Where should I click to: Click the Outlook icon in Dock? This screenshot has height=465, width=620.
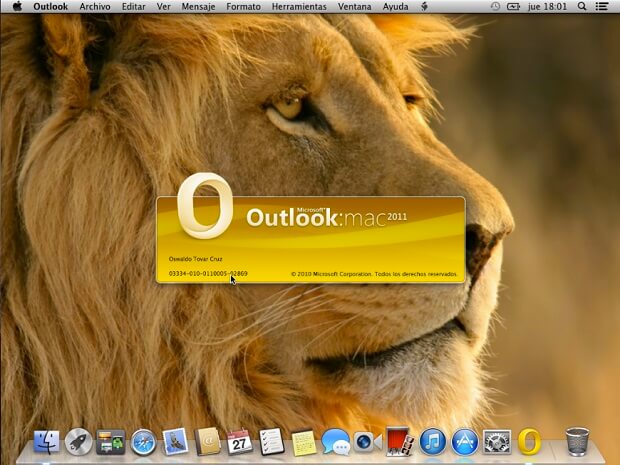[529, 441]
